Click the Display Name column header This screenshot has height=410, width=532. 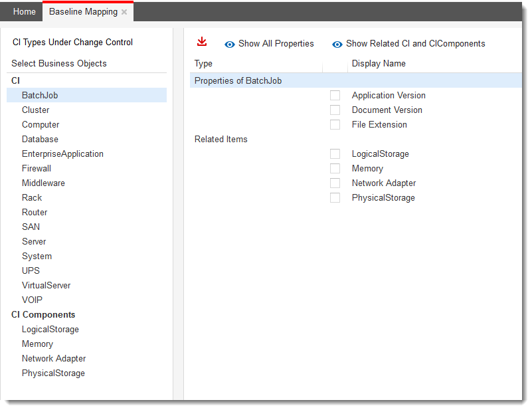click(379, 64)
